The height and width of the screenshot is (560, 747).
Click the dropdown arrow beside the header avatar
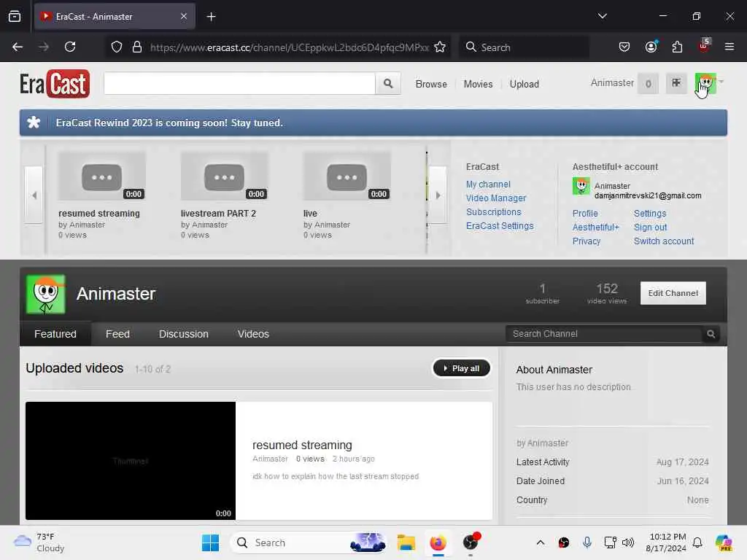click(x=721, y=82)
